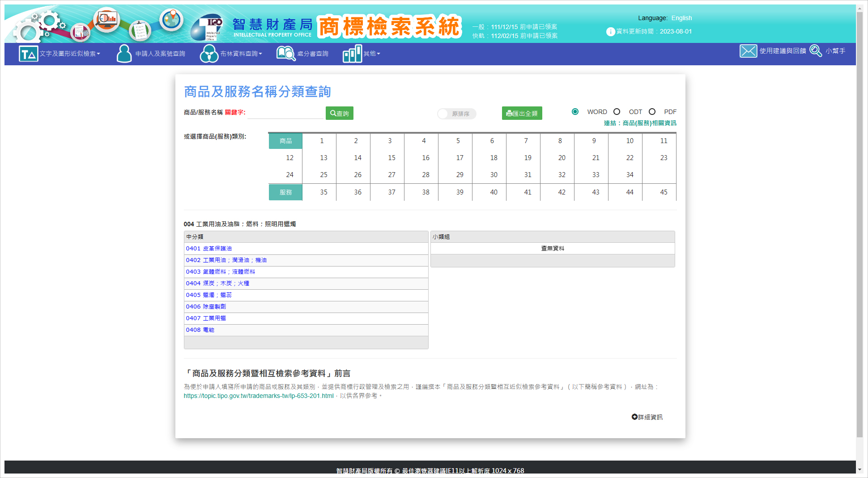Click the Berlin data query icon

(x=208, y=54)
